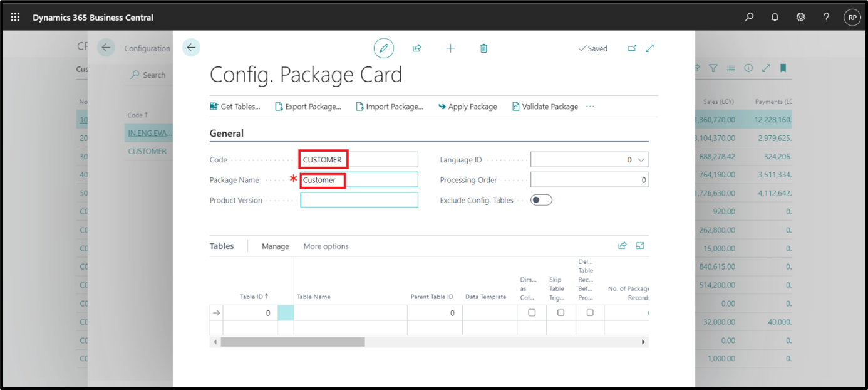Click the bookmark icon in Customers list
Image resolution: width=868 pixels, height=390 pixels.
(x=783, y=68)
